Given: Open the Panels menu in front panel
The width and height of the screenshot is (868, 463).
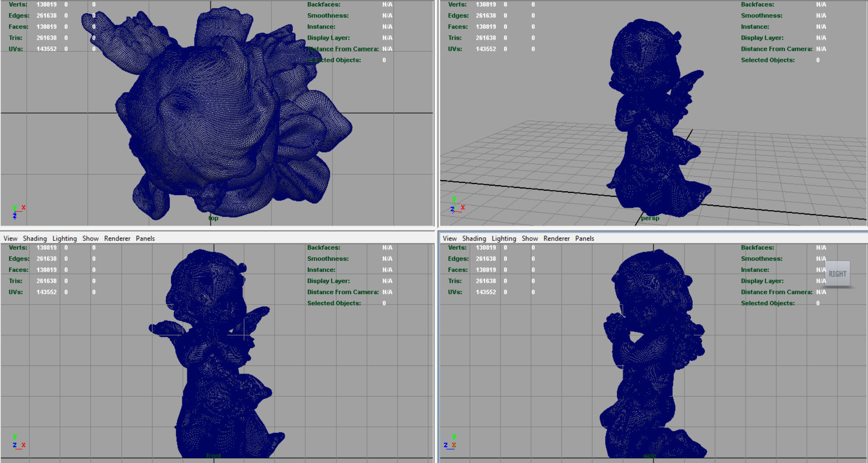Looking at the screenshot, I should 145,238.
